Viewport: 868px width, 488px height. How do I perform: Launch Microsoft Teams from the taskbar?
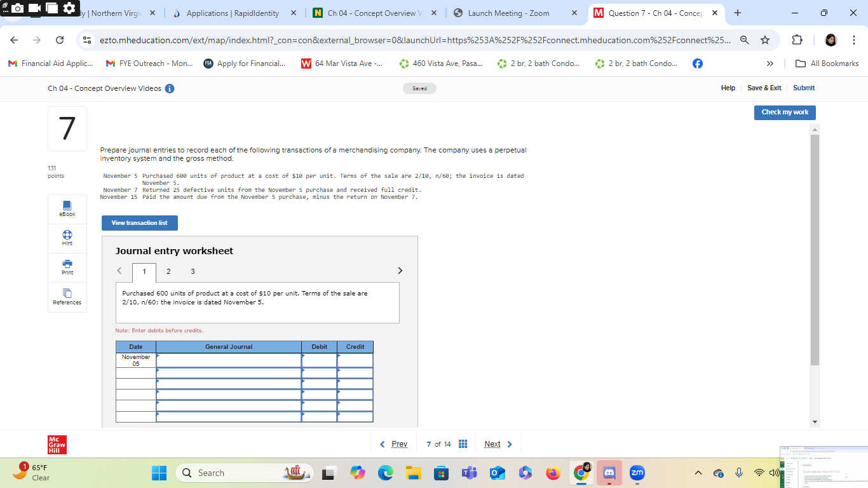pos(469,473)
